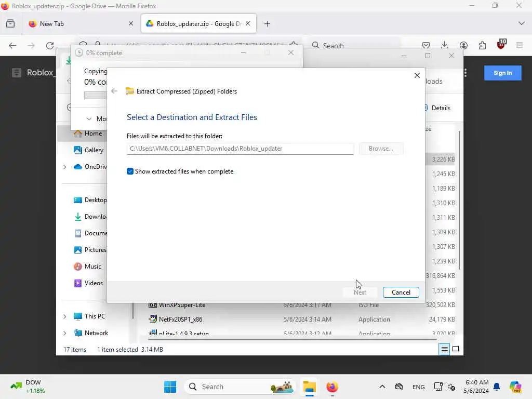The height and width of the screenshot is (399, 532).
Task: Open the notifications bell
Action: click(x=497, y=387)
